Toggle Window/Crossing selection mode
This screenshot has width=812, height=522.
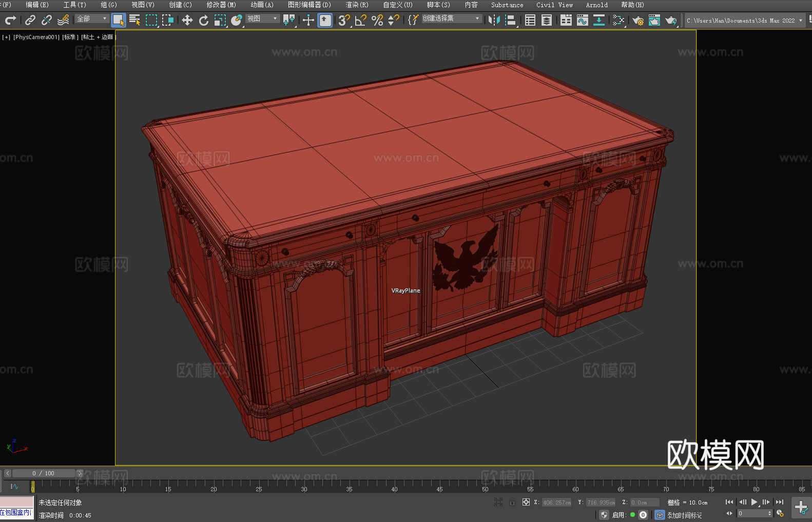[x=168, y=20]
